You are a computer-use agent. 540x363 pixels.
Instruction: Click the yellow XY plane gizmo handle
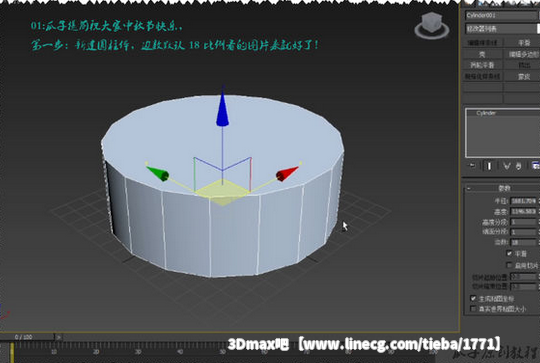coord(222,192)
